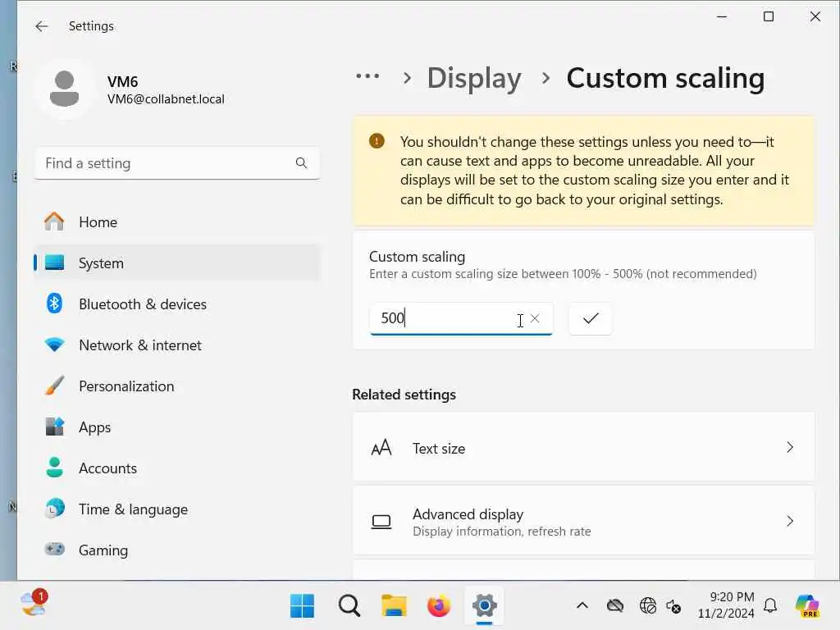Open Network & internet settings
The image size is (840, 630).
coord(139,345)
